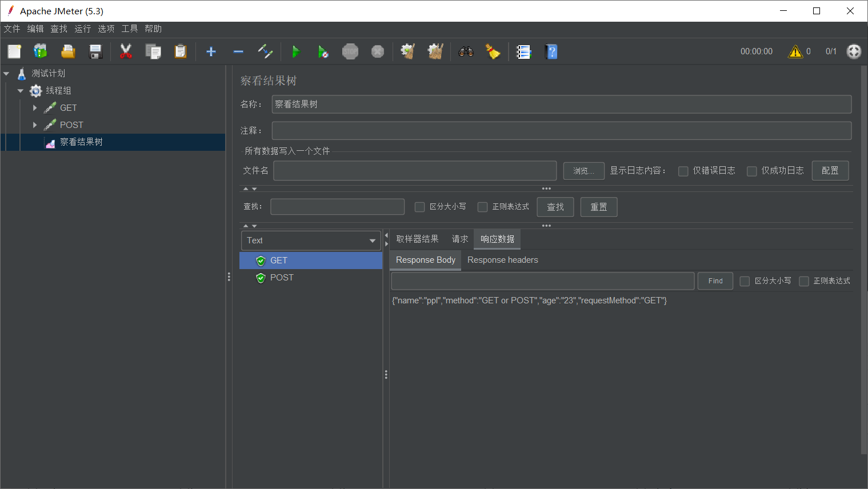Click the 名称 input field
Image resolution: width=868 pixels, height=489 pixels.
coord(562,105)
